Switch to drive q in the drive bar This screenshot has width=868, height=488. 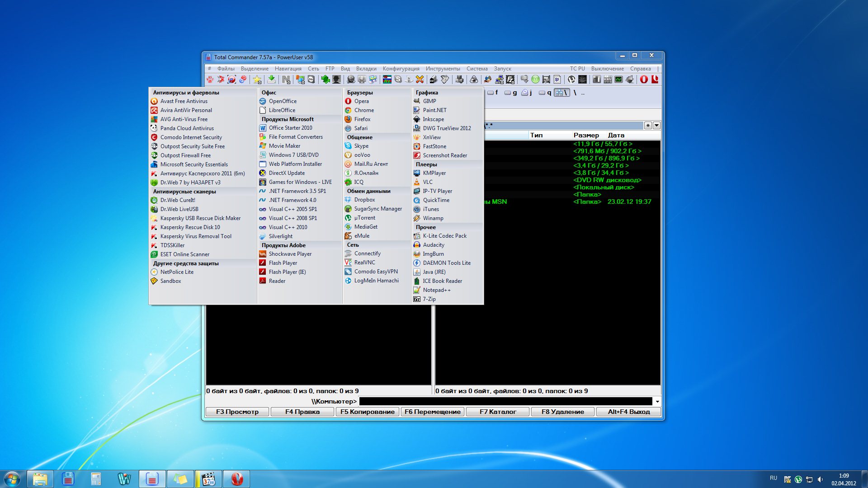click(x=545, y=93)
